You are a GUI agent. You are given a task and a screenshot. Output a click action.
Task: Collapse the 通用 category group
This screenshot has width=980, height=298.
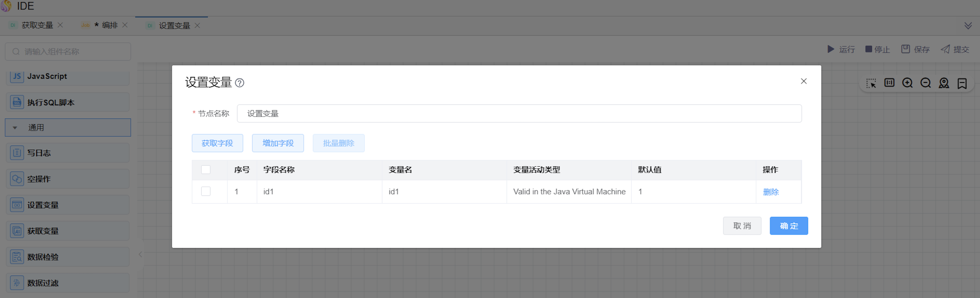pyautogui.click(x=15, y=128)
